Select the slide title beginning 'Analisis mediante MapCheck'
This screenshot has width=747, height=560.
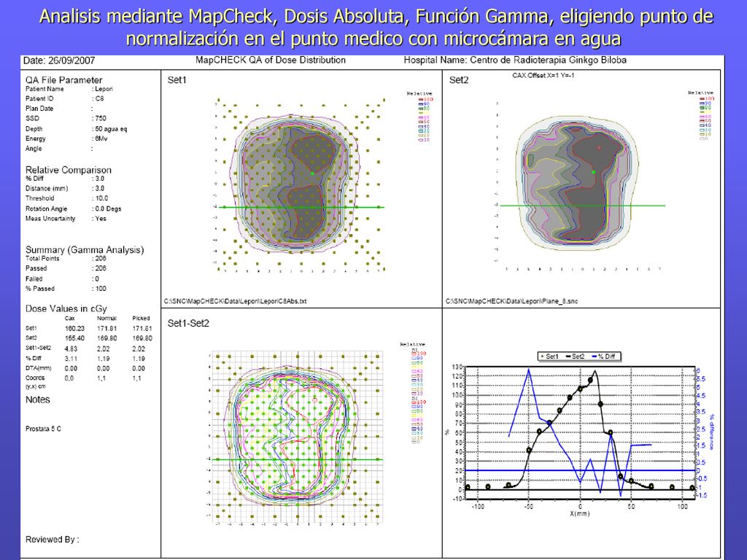click(x=376, y=27)
